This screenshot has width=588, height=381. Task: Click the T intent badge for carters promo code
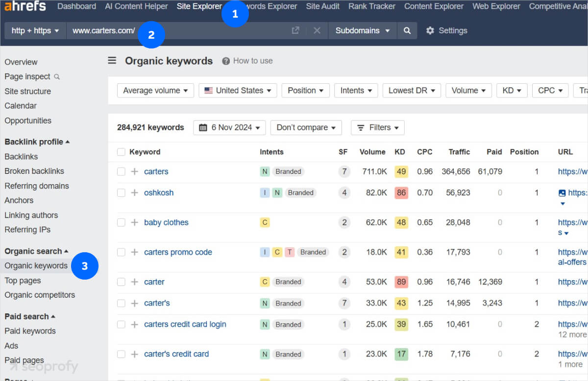290,252
